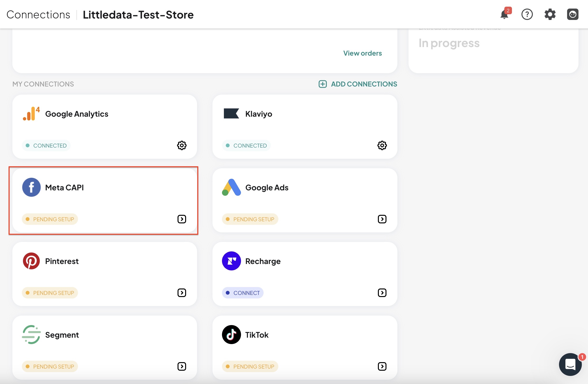
Task: Click the Littledata-Test-Store store name
Action: click(138, 14)
